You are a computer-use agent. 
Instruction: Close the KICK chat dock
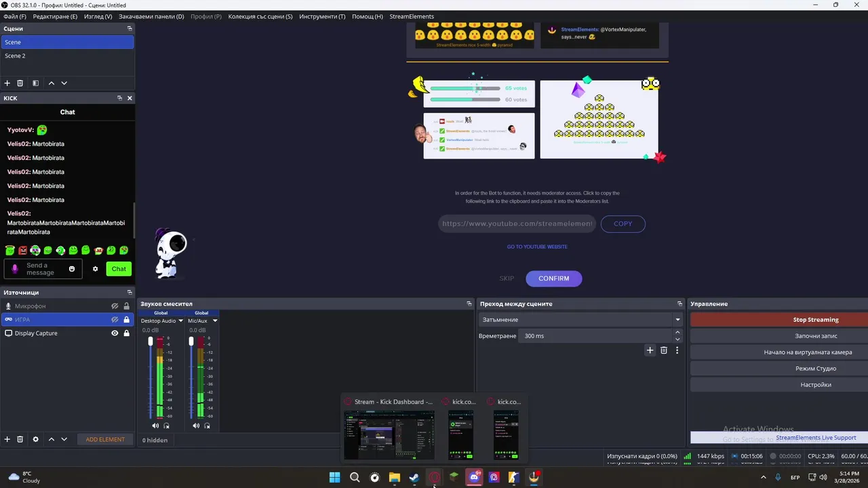[x=130, y=98]
